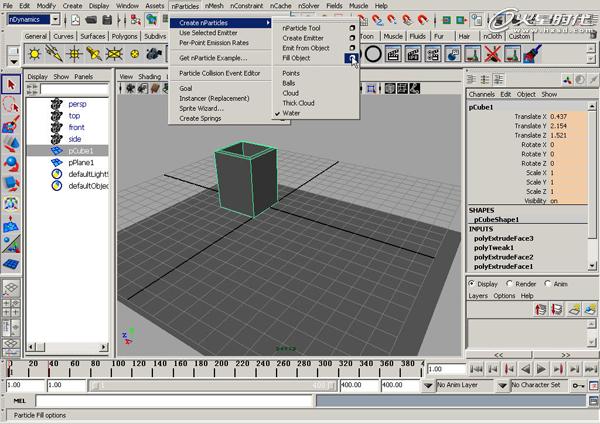Go to end of playback range

pyautogui.click(x=591, y=369)
